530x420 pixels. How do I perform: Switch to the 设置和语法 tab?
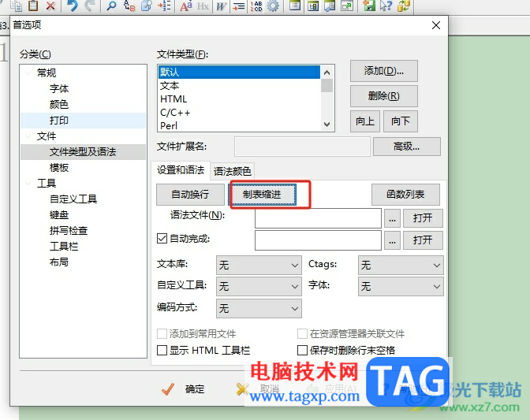pyautogui.click(x=181, y=170)
